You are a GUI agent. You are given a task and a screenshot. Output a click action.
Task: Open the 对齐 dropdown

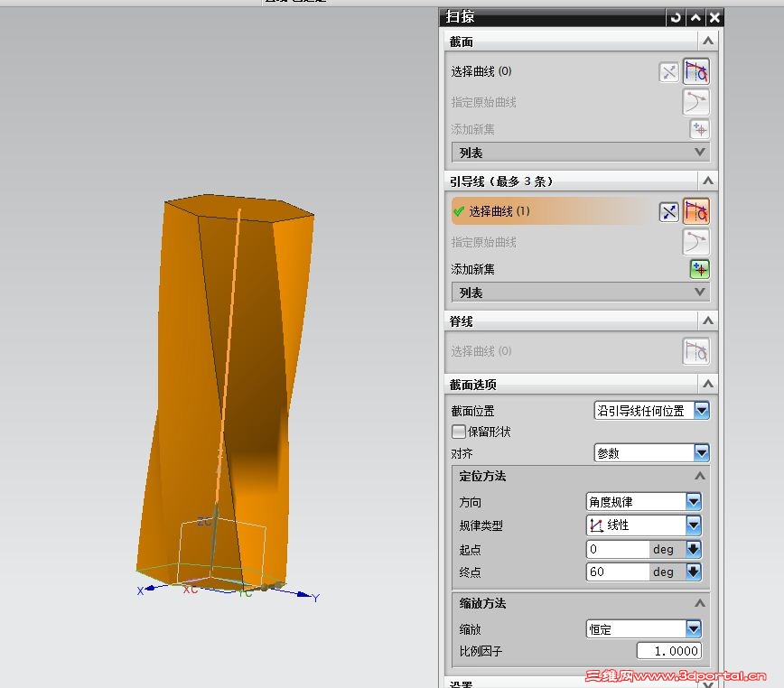(702, 453)
